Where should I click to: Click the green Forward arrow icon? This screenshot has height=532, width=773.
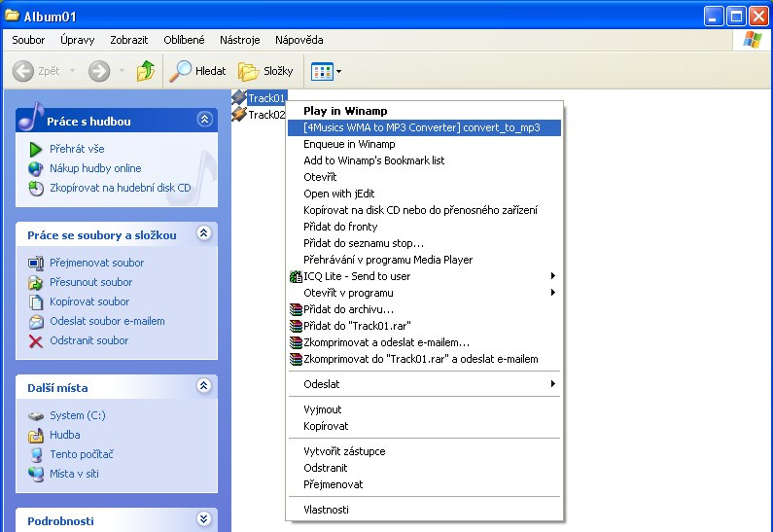point(99,72)
